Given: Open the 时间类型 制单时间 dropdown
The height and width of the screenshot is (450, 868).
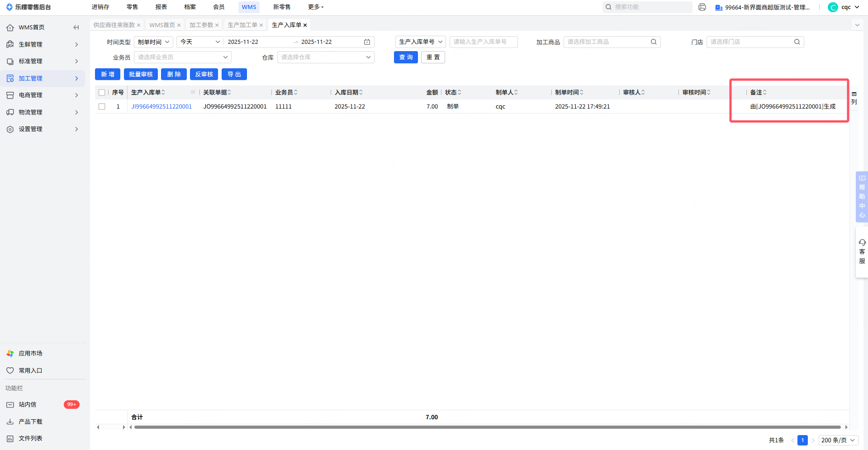Looking at the screenshot, I should [x=154, y=42].
